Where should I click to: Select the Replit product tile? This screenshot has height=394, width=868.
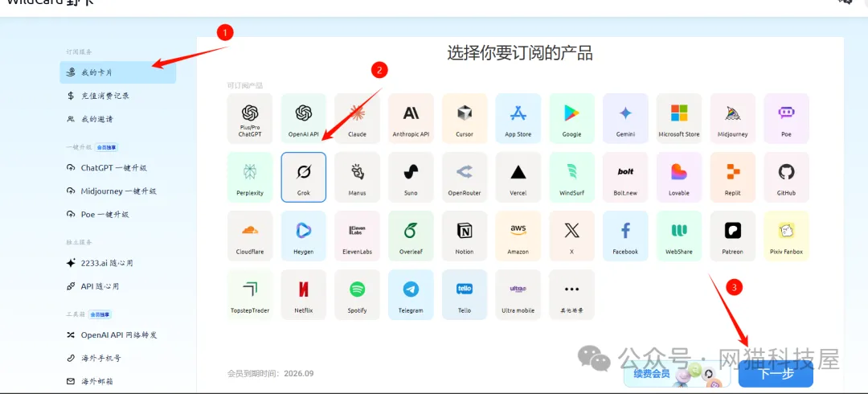pyautogui.click(x=733, y=178)
